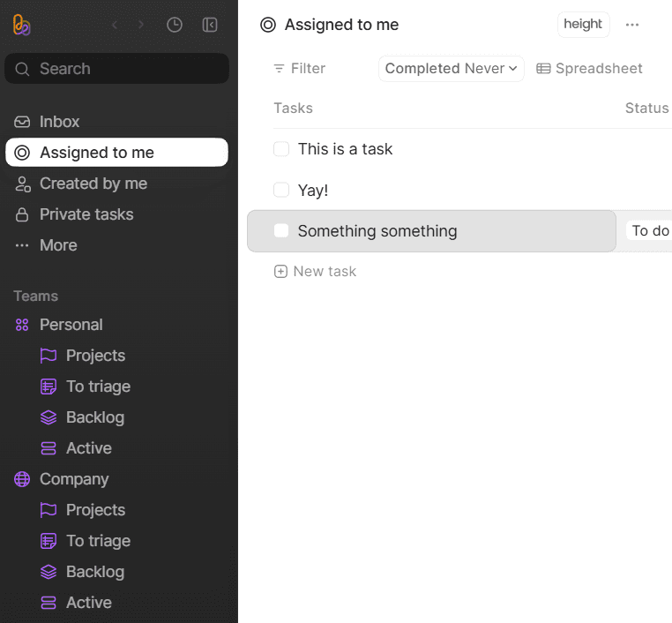Click the Search field in sidebar
672x623 pixels.
pyautogui.click(x=116, y=69)
